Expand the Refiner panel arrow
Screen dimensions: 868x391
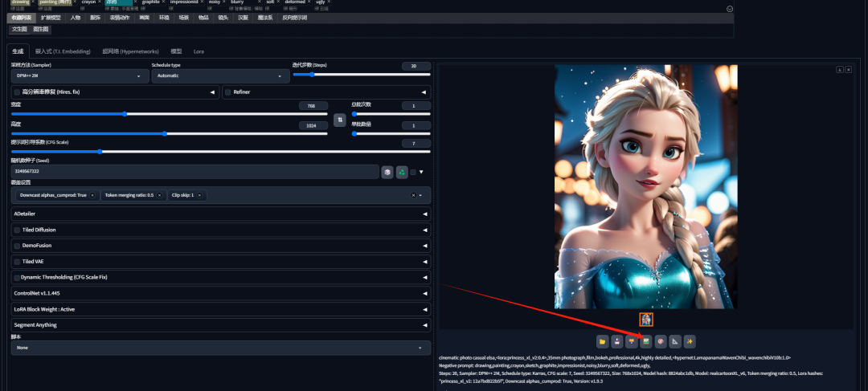[x=424, y=92]
